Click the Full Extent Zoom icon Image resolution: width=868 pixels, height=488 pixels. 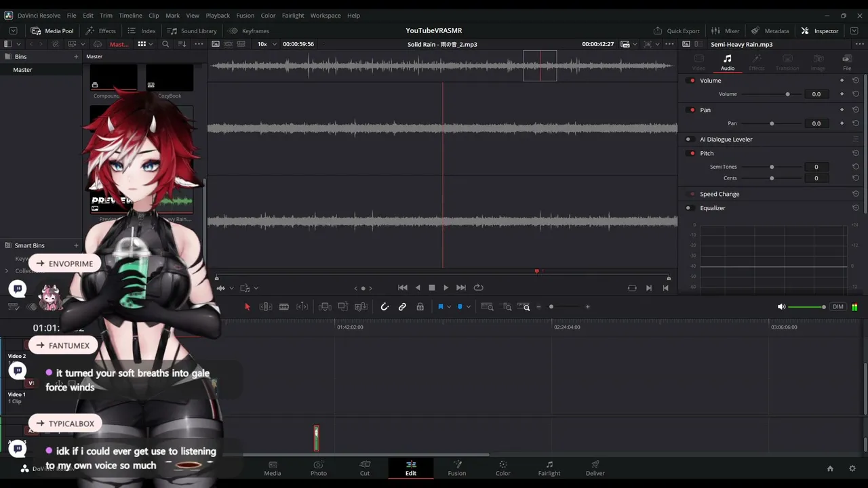click(x=487, y=307)
